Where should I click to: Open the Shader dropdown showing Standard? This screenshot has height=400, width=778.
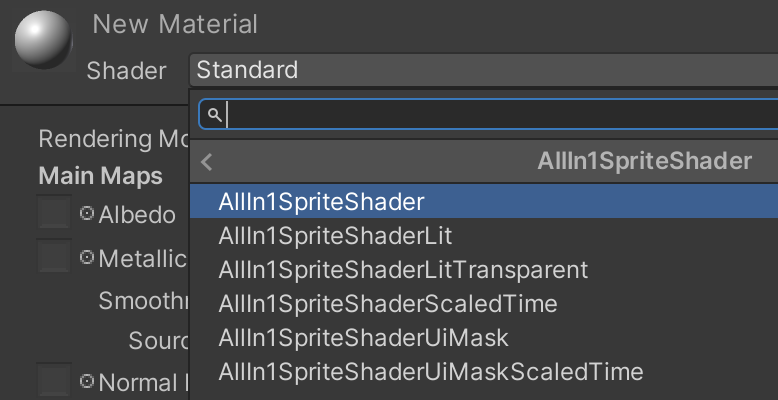pyautogui.click(x=484, y=70)
